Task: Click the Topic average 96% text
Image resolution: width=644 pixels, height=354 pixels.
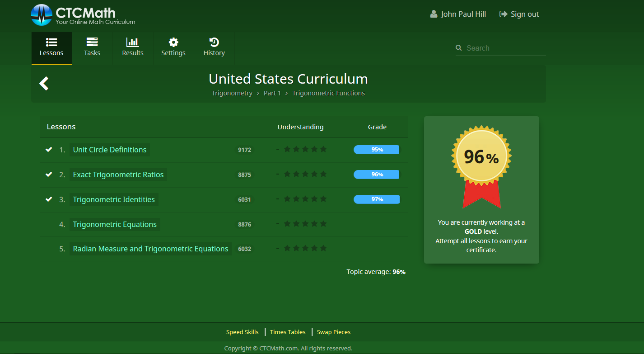Action: (x=376, y=272)
